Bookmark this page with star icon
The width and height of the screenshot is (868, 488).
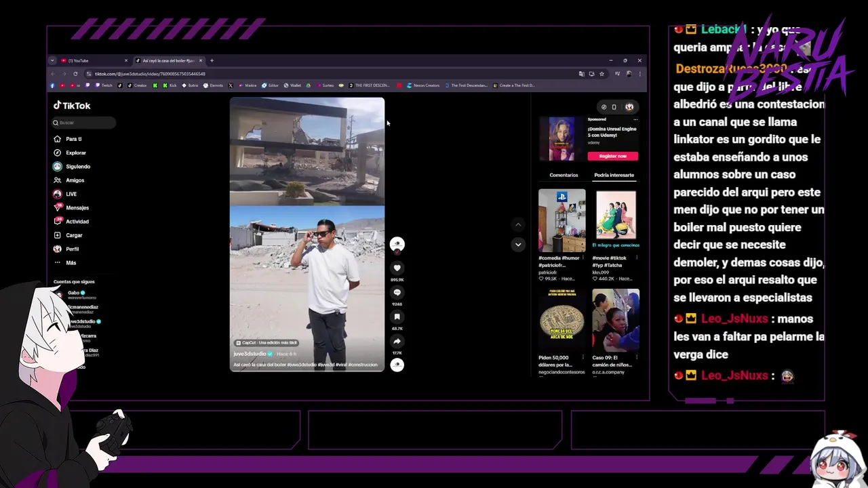(601, 74)
